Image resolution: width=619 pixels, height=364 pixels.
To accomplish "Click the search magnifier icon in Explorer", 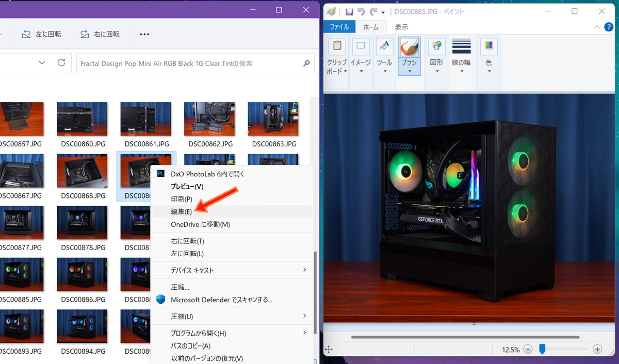I will point(306,63).
